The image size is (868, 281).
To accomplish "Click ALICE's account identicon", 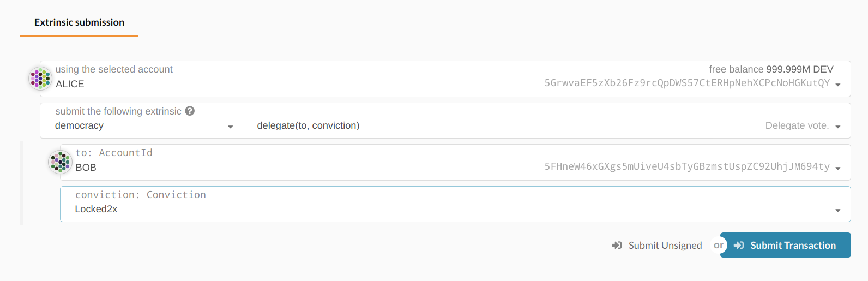I will point(40,79).
